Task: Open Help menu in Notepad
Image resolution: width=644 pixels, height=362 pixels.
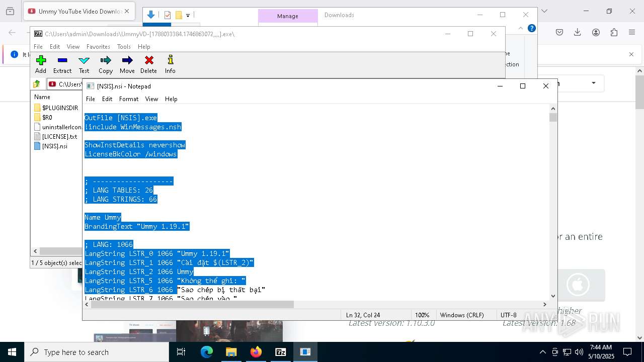Action: point(171,99)
